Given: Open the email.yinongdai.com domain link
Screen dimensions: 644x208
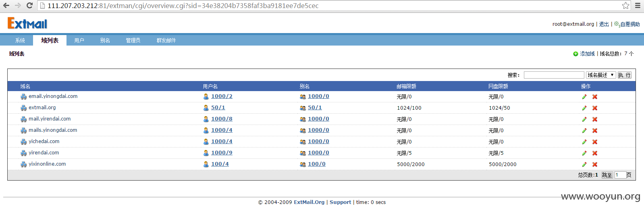Looking at the screenshot, I should pyautogui.click(x=53, y=96).
